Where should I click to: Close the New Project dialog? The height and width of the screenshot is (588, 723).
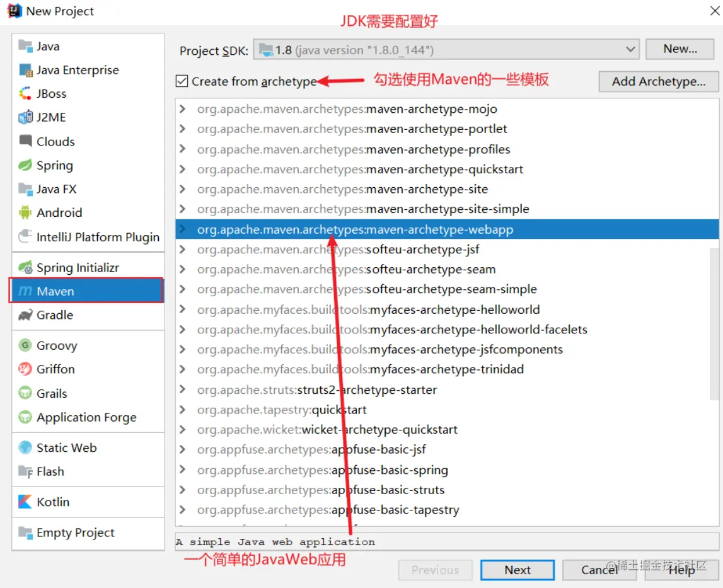(714, 11)
